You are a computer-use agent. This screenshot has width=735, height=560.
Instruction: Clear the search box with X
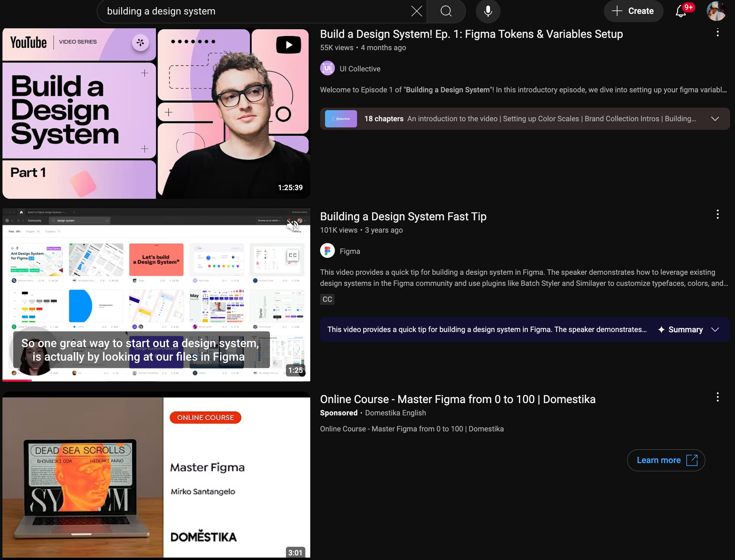coord(416,11)
